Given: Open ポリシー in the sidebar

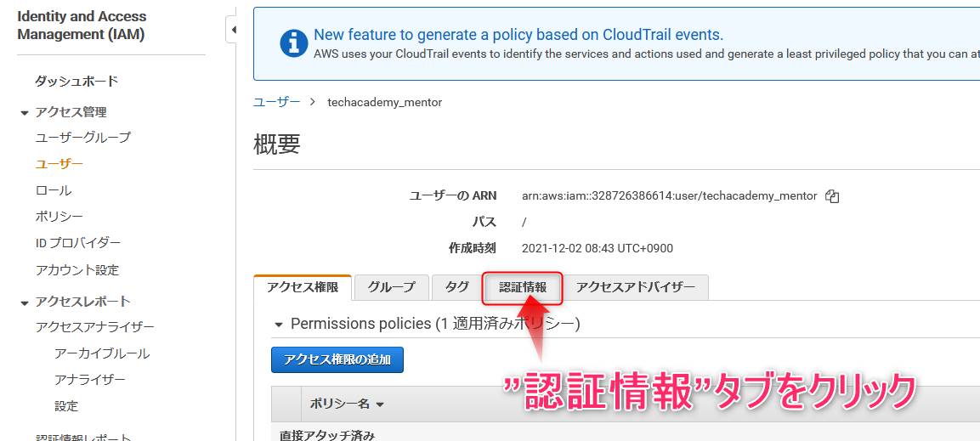Looking at the screenshot, I should point(59,217).
